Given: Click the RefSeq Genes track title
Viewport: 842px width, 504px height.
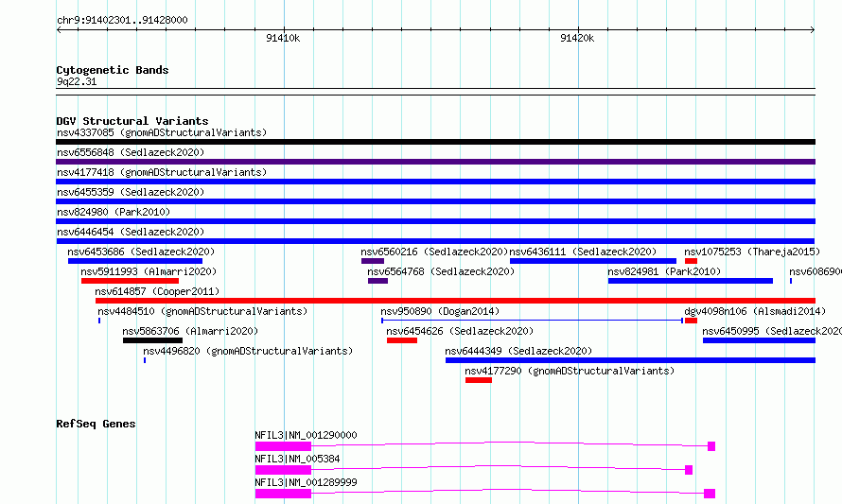Looking at the screenshot, I should [96, 424].
